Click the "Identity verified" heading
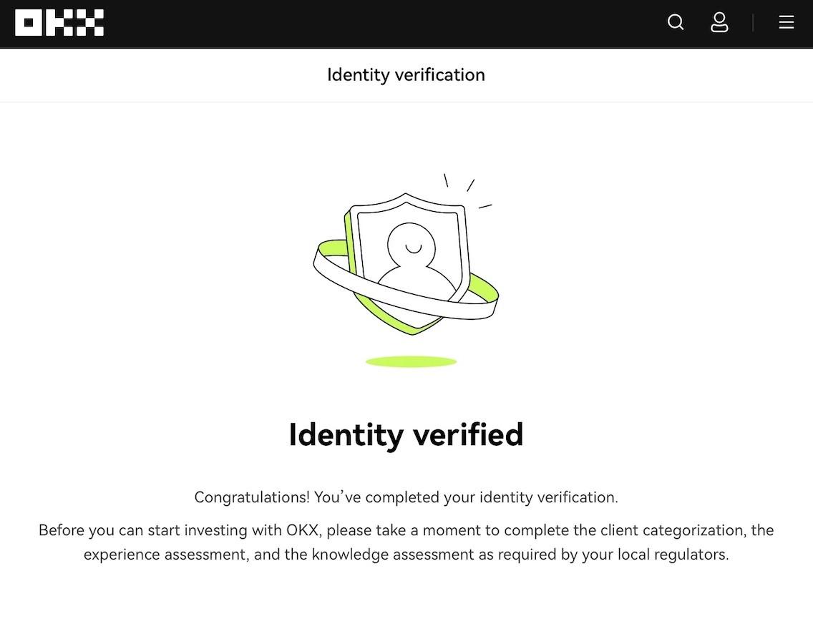Screen dimensions: 813x644 (x=406, y=434)
